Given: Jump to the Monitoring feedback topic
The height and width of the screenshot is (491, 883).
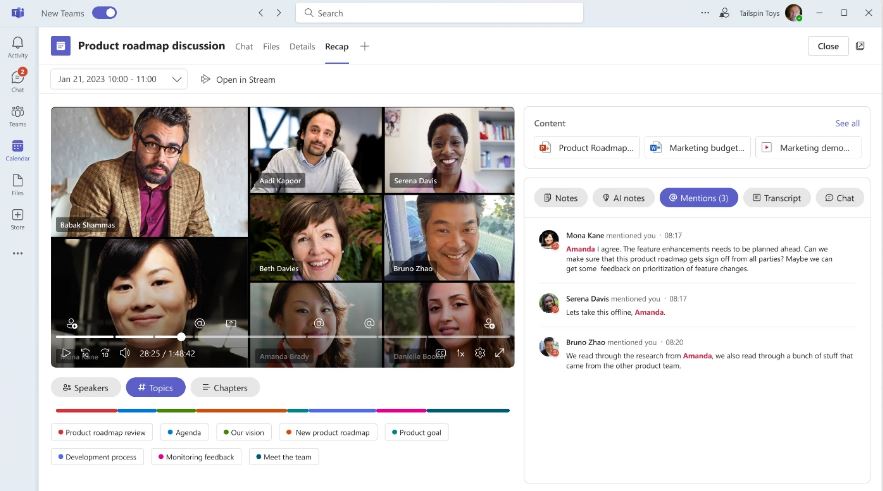Looking at the screenshot, I should click(197, 457).
